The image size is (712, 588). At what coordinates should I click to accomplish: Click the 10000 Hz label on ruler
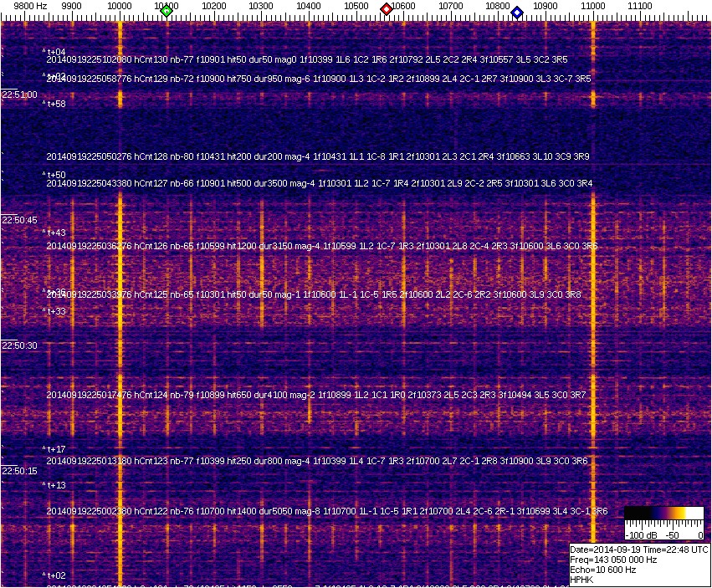point(120,6)
